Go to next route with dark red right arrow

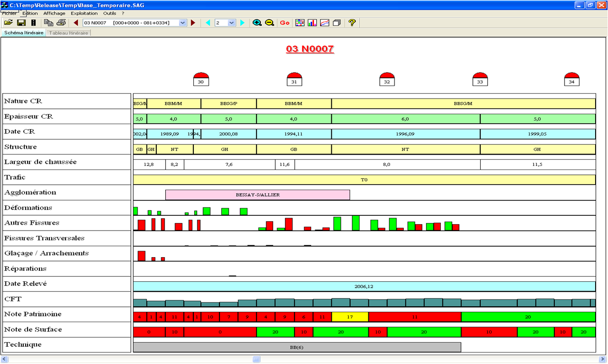tap(193, 23)
